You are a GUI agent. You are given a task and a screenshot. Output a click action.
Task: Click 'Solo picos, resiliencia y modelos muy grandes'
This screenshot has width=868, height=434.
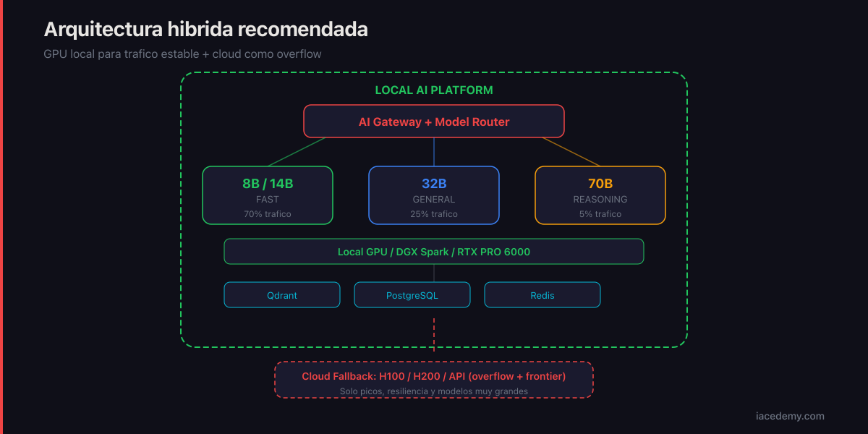point(434,391)
